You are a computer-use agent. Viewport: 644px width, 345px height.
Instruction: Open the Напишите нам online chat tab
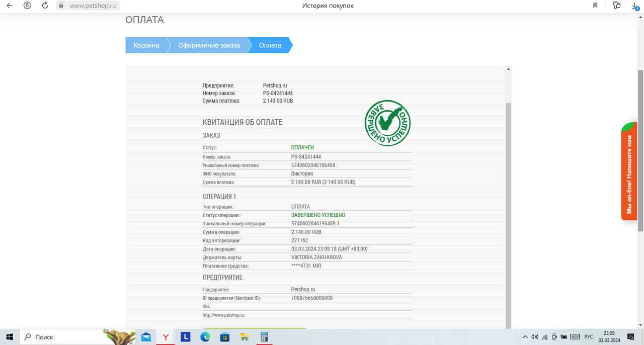(629, 171)
